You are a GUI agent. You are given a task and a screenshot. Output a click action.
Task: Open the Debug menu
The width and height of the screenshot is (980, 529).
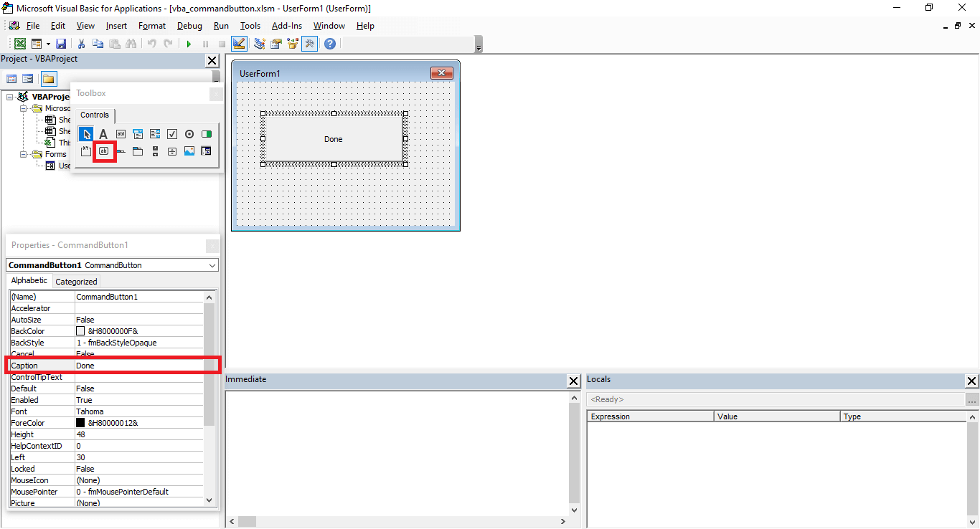pos(189,25)
